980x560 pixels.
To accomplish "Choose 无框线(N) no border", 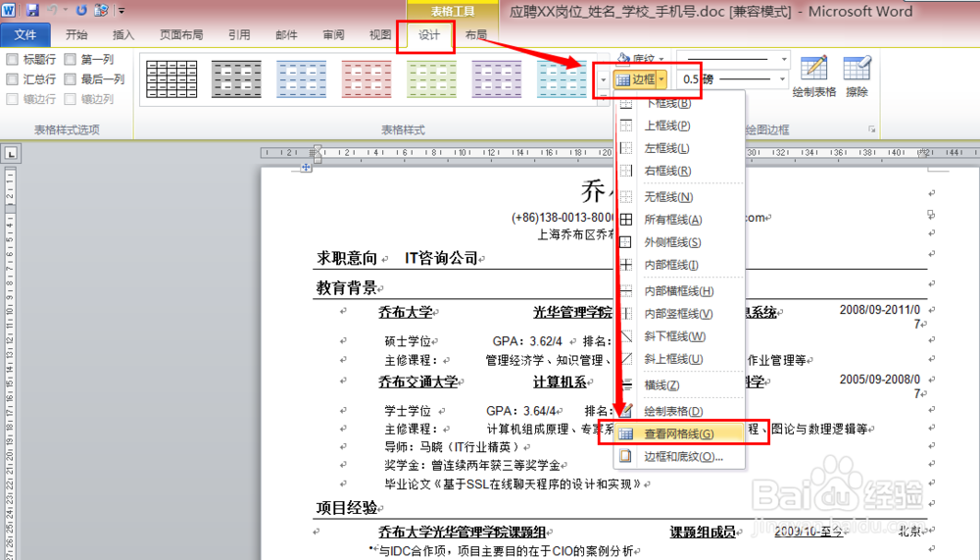I will pyautogui.click(x=680, y=197).
